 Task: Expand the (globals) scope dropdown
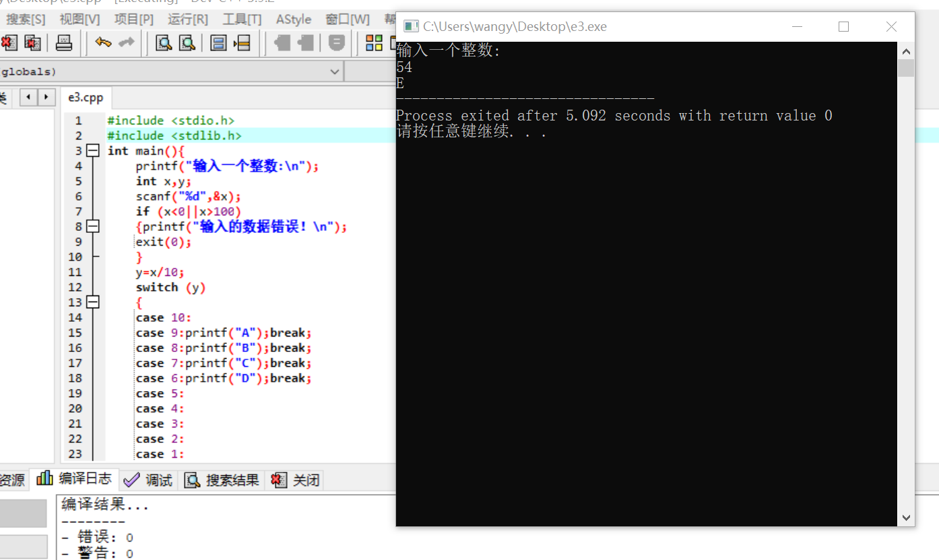[x=335, y=71]
